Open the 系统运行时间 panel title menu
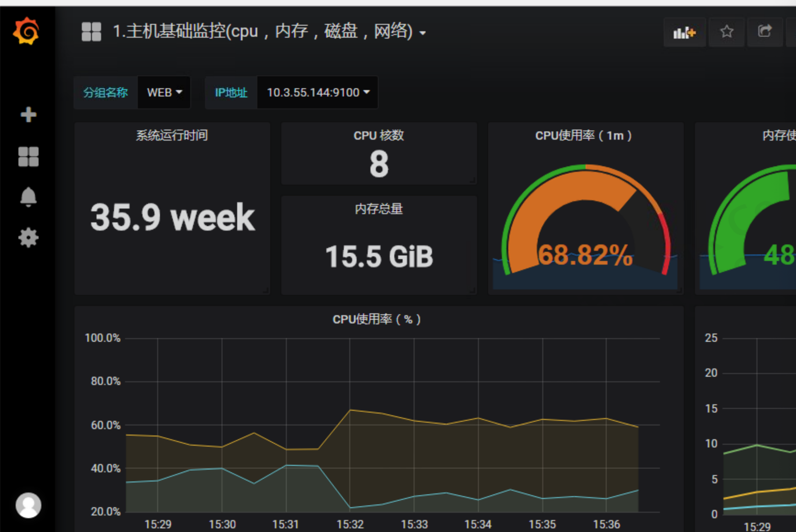Screen dimensions: 796x532 click(172, 136)
